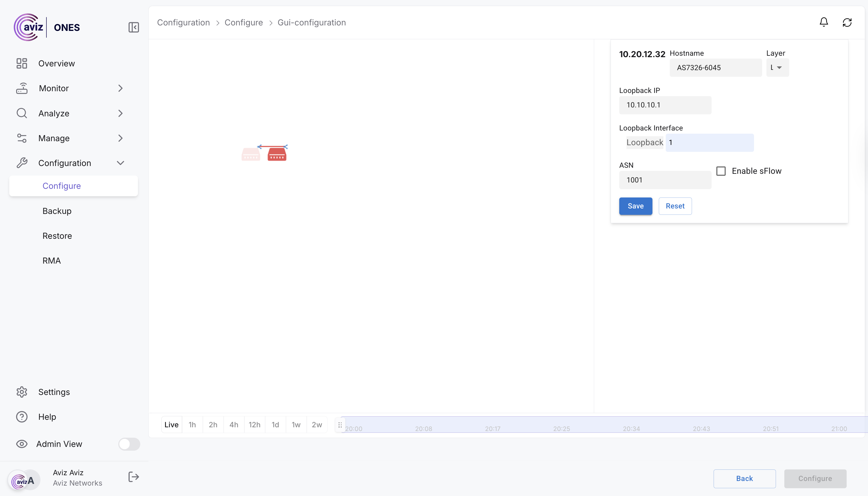Click the timeline drag handle
This screenshot has width=868, height=496.
click(x=340, y=425)
